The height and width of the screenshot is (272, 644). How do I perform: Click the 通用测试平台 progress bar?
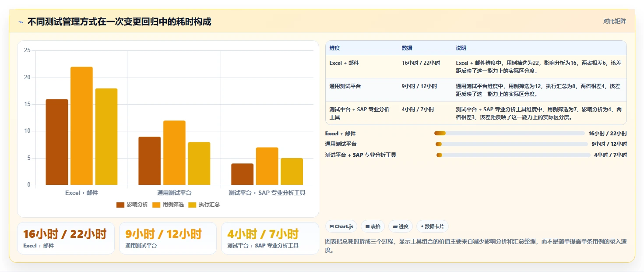(512, 144)
